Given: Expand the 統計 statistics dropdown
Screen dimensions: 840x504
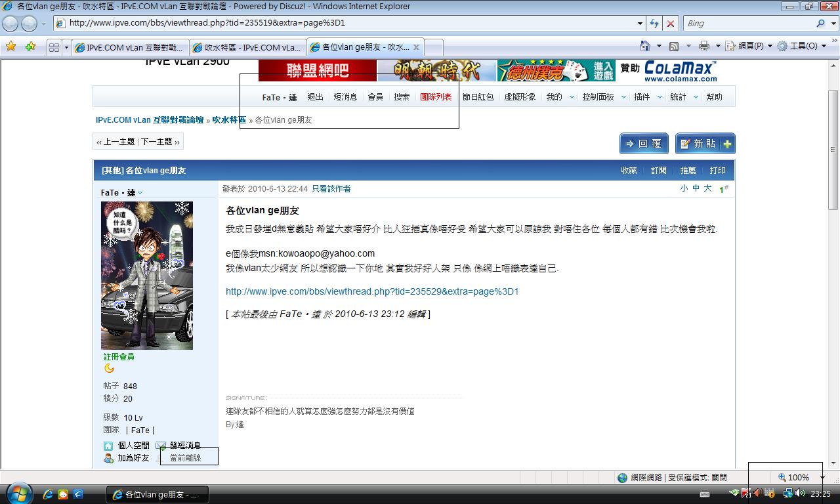Looking at the screenshot, I should (x=696, y=97).
